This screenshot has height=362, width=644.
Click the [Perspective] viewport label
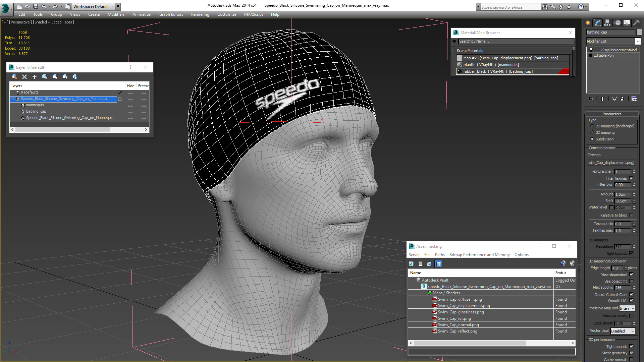tap(20, 22)
